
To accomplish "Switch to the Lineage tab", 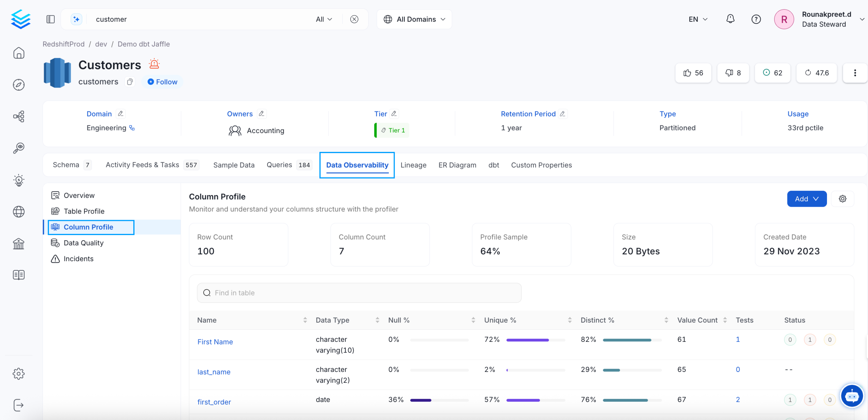I will tap(413, 165).
